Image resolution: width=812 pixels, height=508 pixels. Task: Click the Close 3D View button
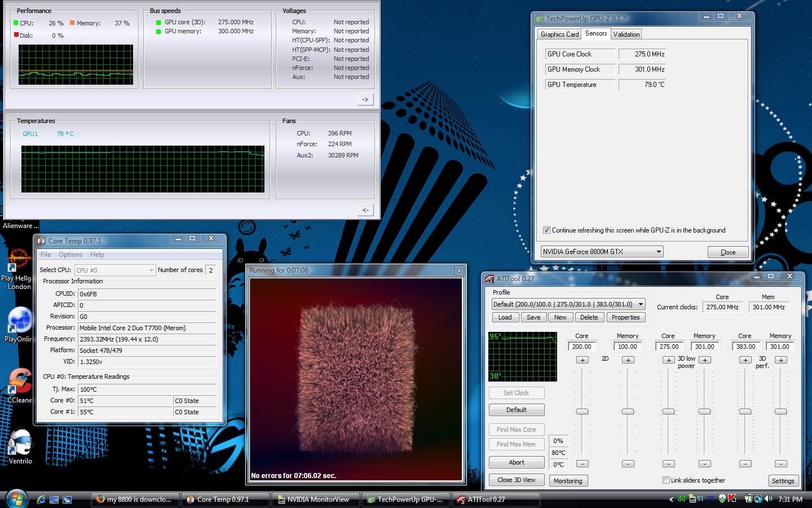click(x=517, y=480)
